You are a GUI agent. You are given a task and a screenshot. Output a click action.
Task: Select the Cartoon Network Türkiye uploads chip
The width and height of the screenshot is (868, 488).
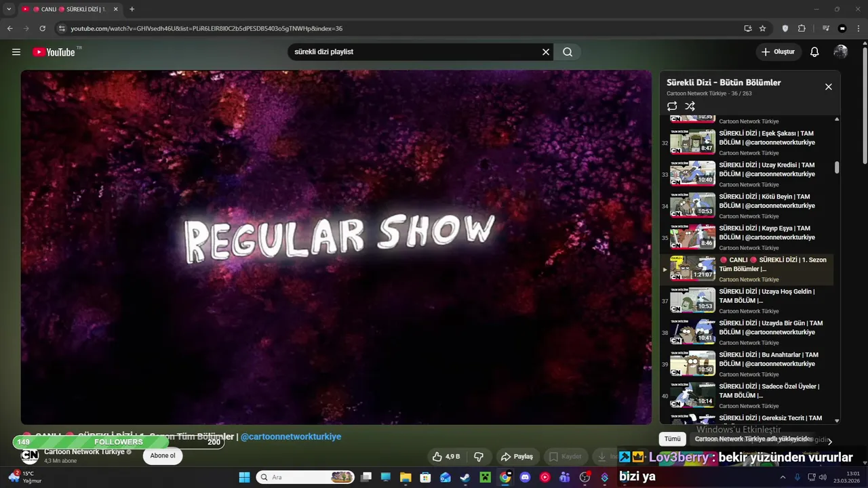753,439
